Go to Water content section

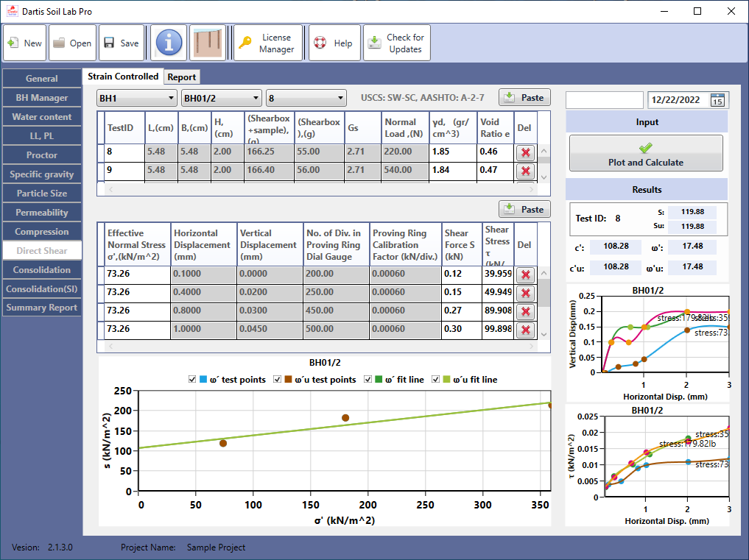click(x=41, y=116)
